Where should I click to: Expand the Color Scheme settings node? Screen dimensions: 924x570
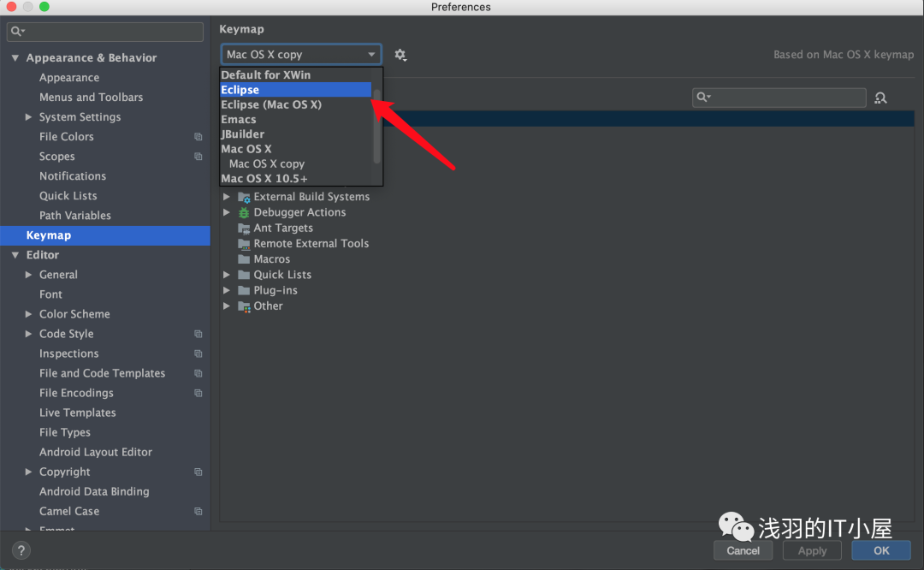(x=29, y=314)
